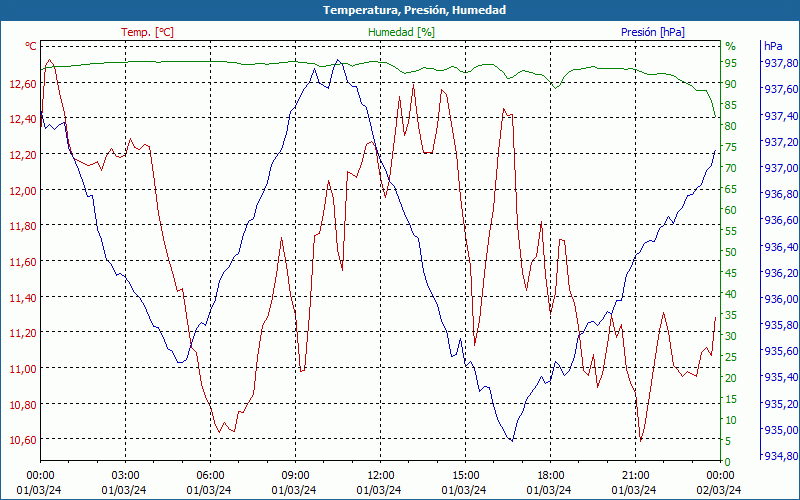Viewport: 800px width, 500px height.
Task: Click temperature axis value '10,60'
Action: click(23, 440)
